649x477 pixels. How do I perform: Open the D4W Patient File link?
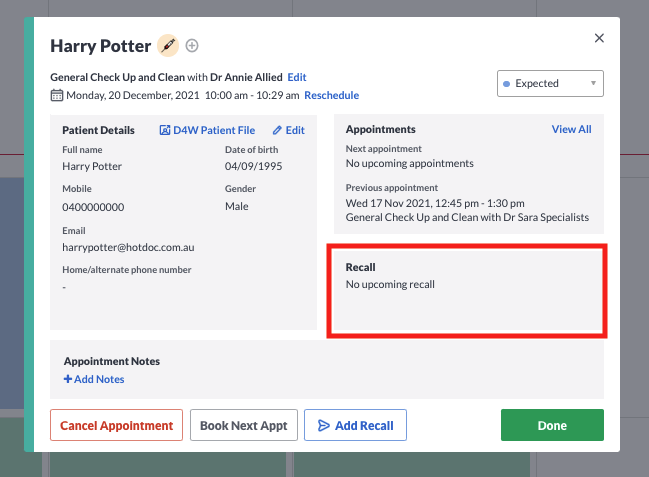click(x=207, y=130)
